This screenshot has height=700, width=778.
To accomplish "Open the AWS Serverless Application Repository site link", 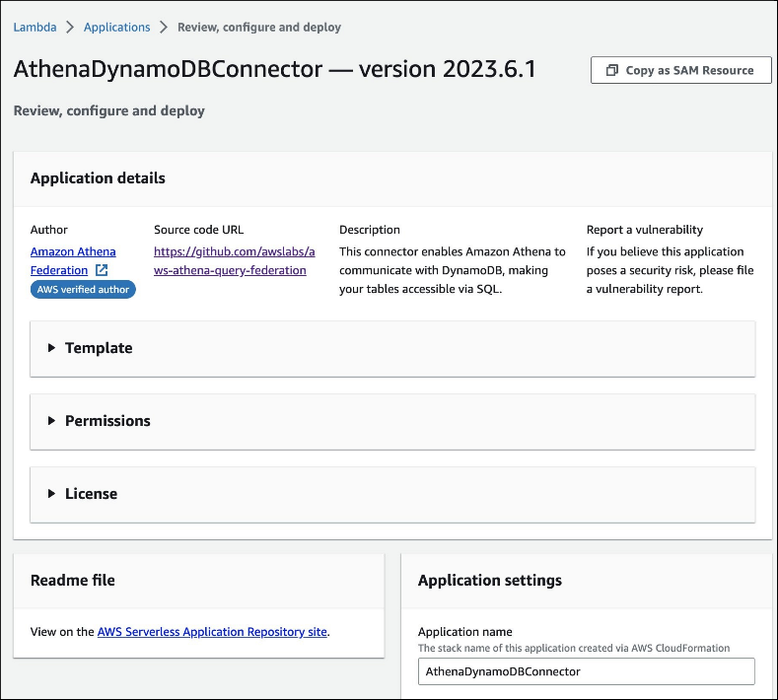I will coord(212,632).
